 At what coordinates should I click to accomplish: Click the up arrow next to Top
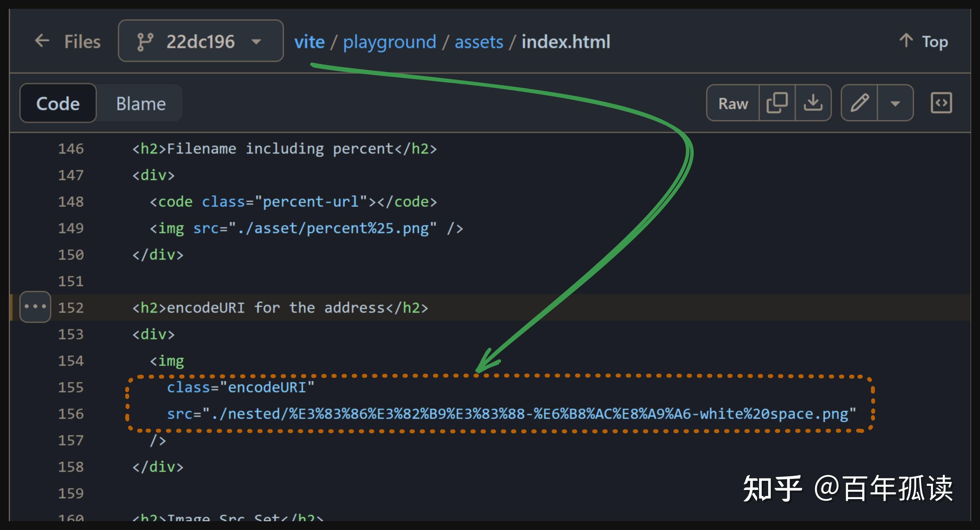pos(906,41)
